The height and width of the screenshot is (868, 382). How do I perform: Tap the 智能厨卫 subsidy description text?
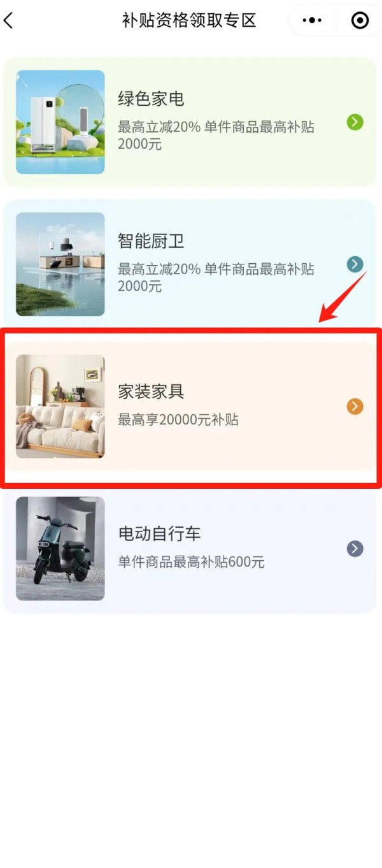(x=216, y=277)
